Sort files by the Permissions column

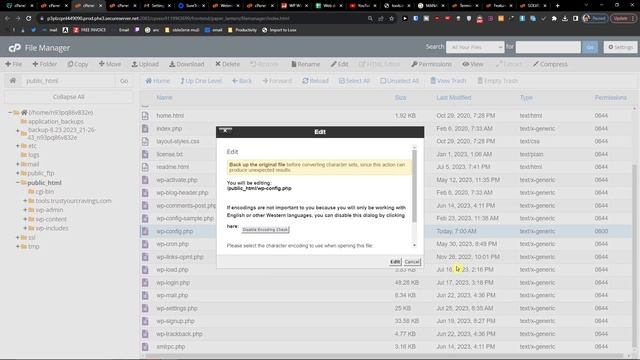pyautogui.click(x=610, y=98)
